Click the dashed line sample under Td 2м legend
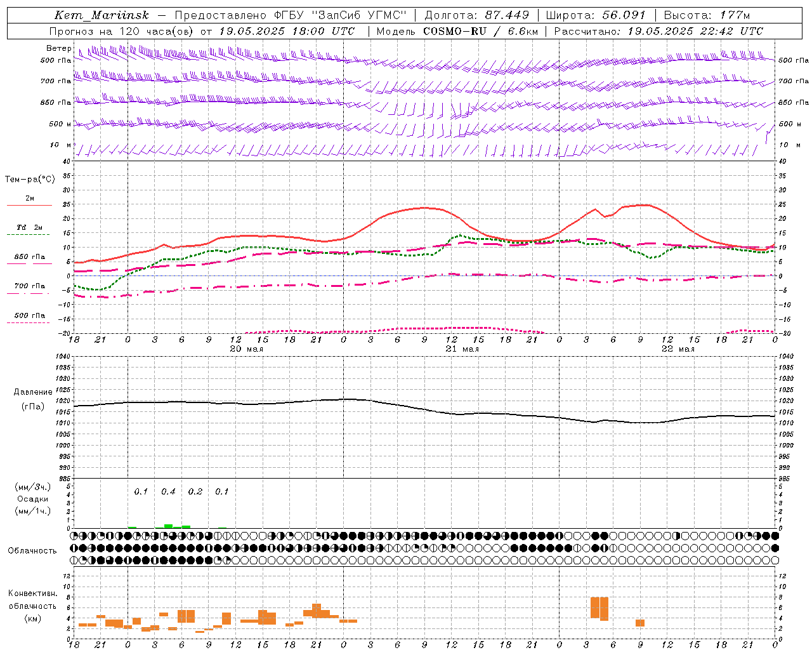Image resolution: width=812 pixels, height=650 pixels. (29, 234)
